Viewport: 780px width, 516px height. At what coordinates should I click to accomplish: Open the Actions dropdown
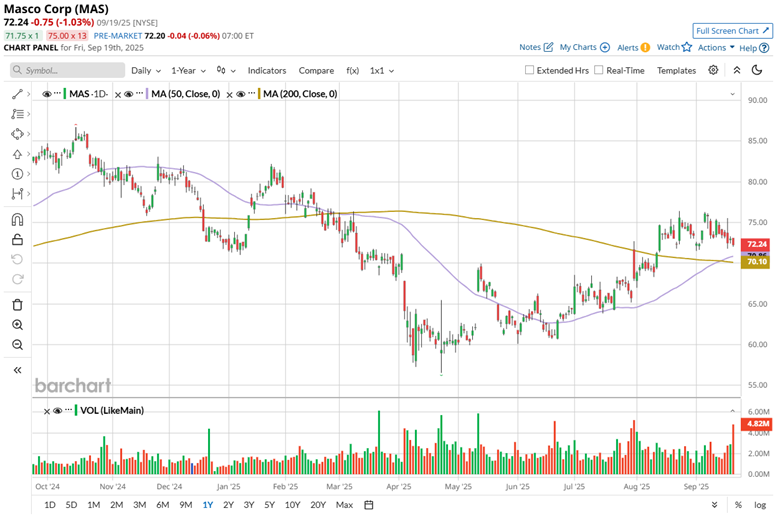(716, 47)
